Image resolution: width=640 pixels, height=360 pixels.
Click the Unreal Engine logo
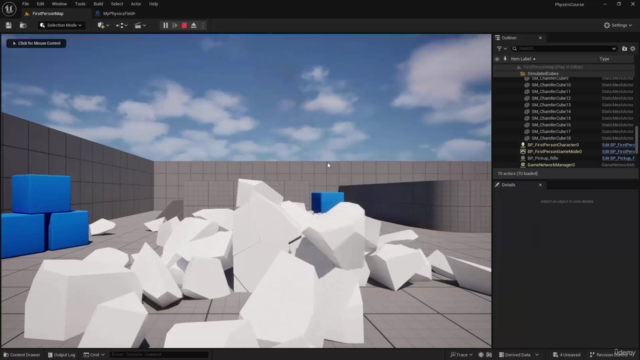(x=9, y=8)
